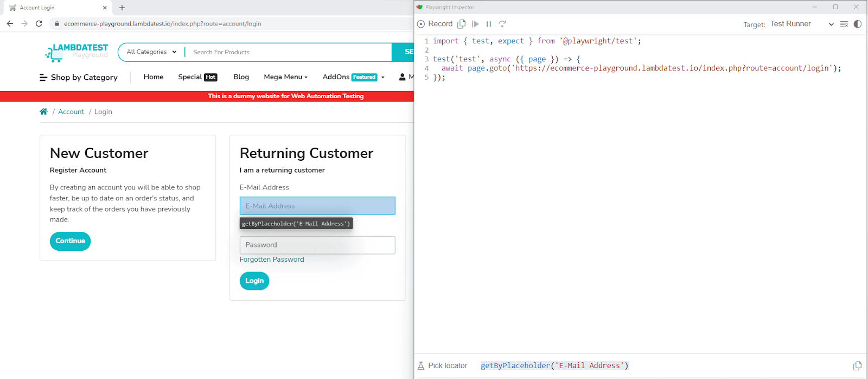The height and width of the screenshot is (379, 868).
Task: Expand the All Categories dropdown
Action: 151,52
